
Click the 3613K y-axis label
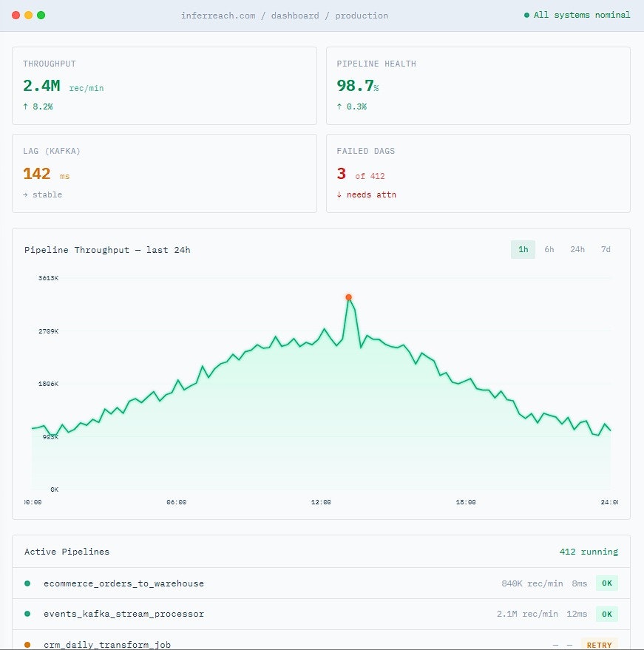pos(49,278)
